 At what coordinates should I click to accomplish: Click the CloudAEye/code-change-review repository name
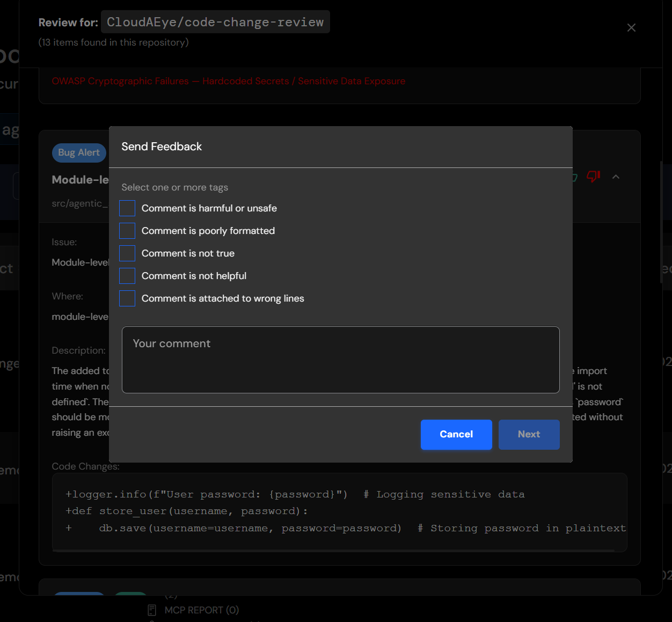(x=215, y=22)
